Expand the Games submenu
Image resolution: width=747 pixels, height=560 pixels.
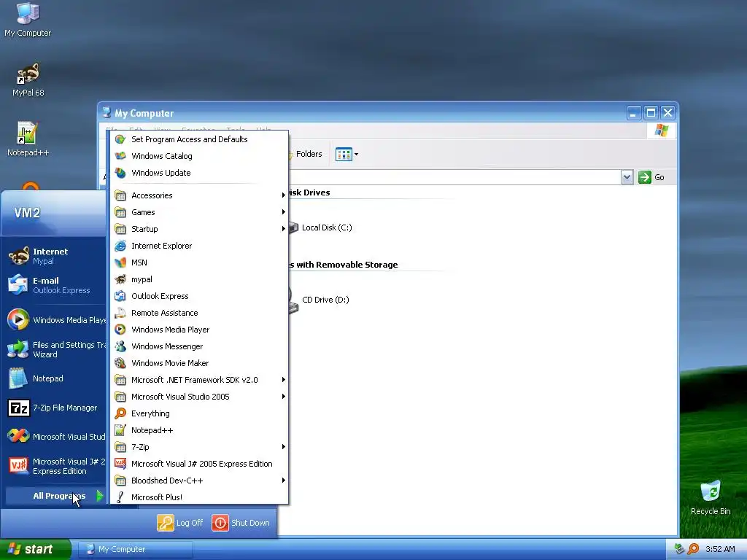pos(199,212)
